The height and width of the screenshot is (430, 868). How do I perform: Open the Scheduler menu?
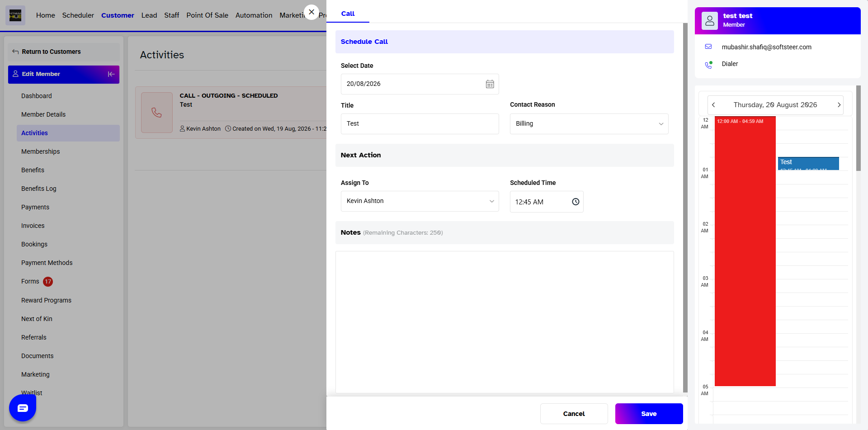tap(78, 15)
